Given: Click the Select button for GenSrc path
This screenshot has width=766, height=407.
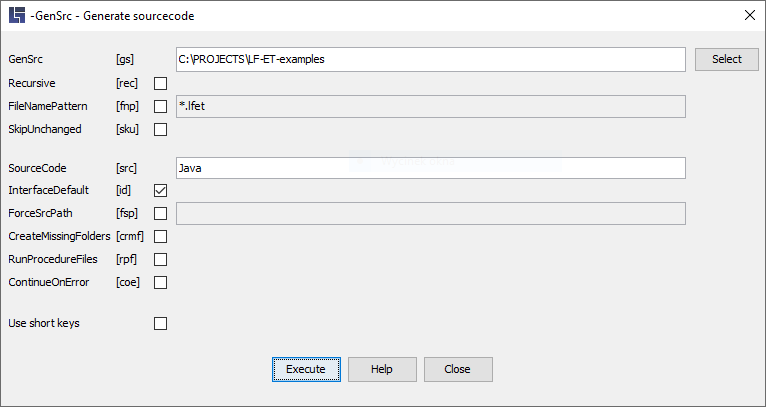Looking at the screenshot, I should (x=727, y=59).
